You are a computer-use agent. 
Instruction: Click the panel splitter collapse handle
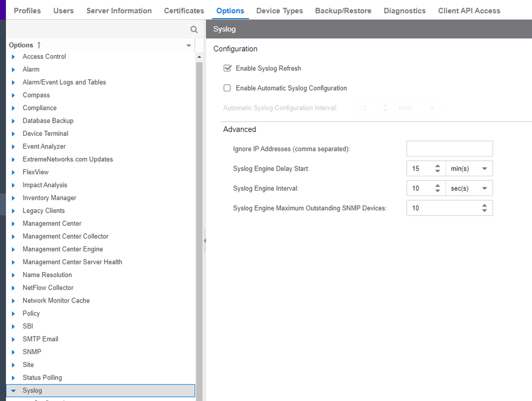pos(204,241)
